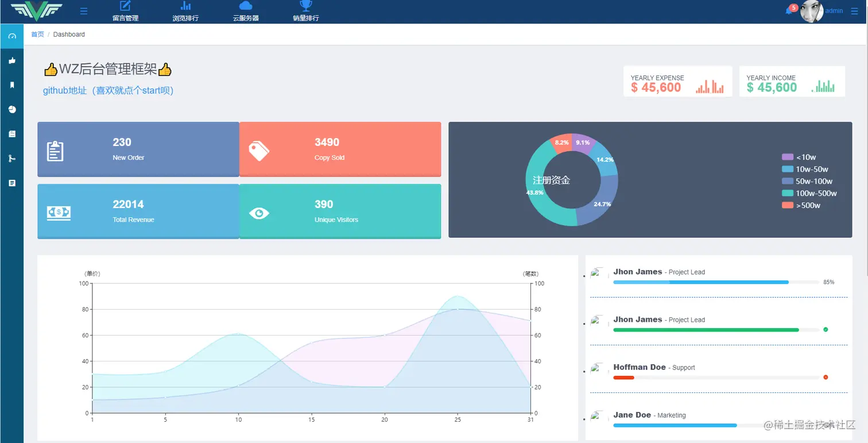Screen dimensions: 868x443
Task: Click Hoffman Doe's red progress bar
Action: pos(623,377)
